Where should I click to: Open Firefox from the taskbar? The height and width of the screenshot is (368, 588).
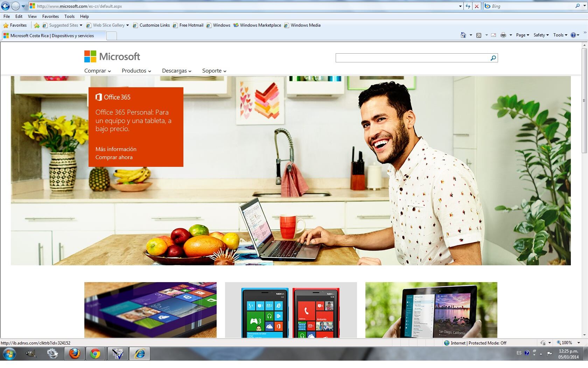tap(74, 354)
